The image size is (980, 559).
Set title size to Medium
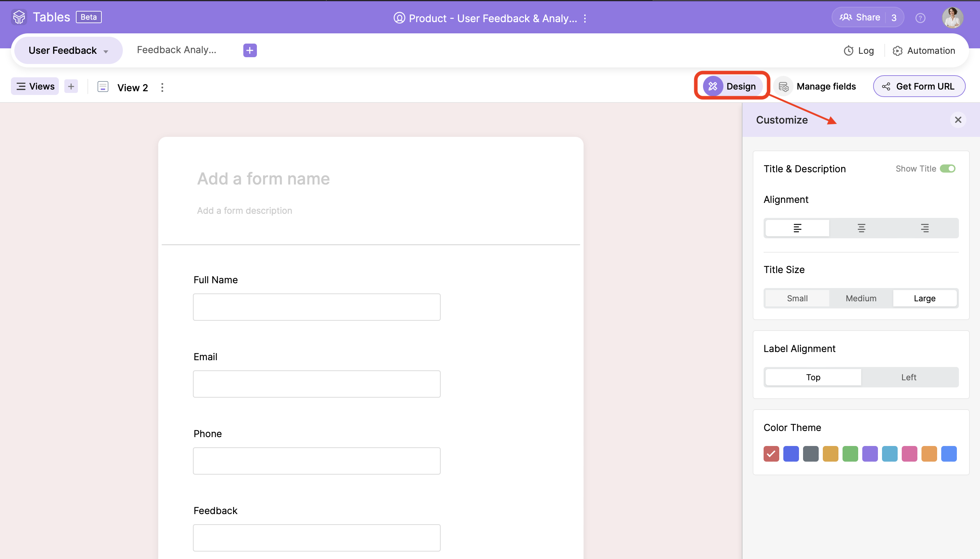[861, 298]
